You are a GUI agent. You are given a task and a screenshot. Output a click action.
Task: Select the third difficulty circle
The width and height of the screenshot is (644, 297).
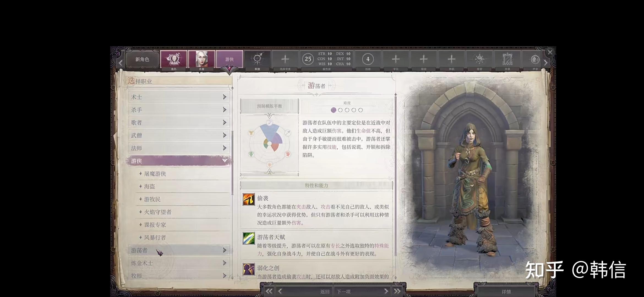(x=347, y=110)
